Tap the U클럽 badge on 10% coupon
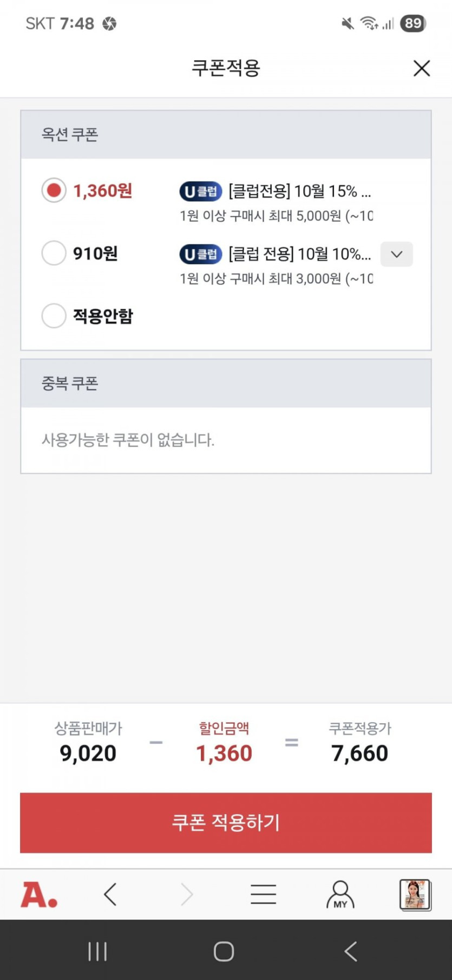 coord(201,254)
